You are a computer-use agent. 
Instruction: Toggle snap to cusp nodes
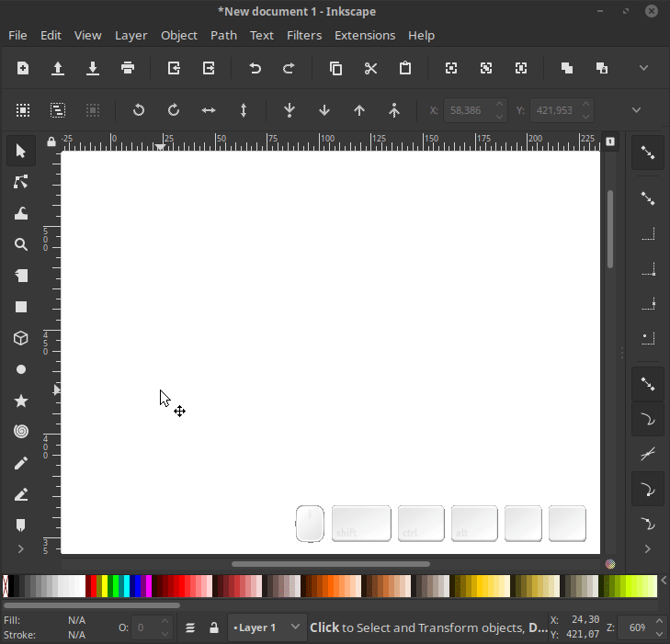click(x=648, y=489)
